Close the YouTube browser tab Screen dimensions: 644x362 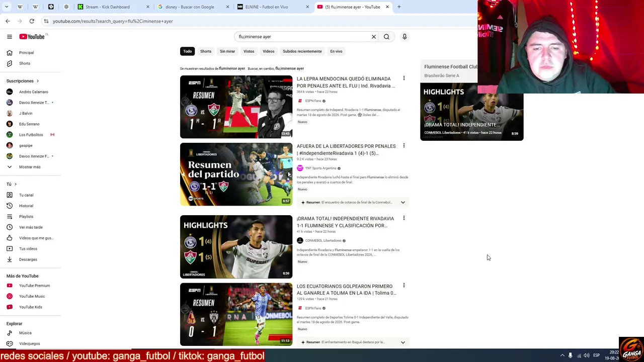[x=387, y=7]
